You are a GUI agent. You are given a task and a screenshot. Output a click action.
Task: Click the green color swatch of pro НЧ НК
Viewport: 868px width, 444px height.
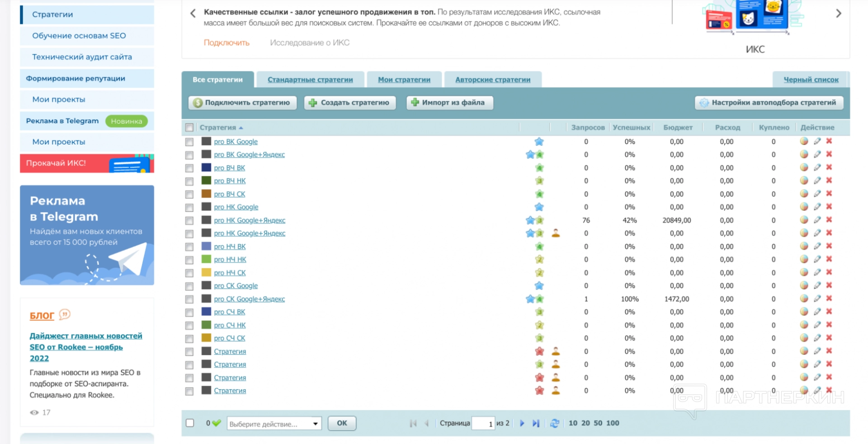(206, 259)
